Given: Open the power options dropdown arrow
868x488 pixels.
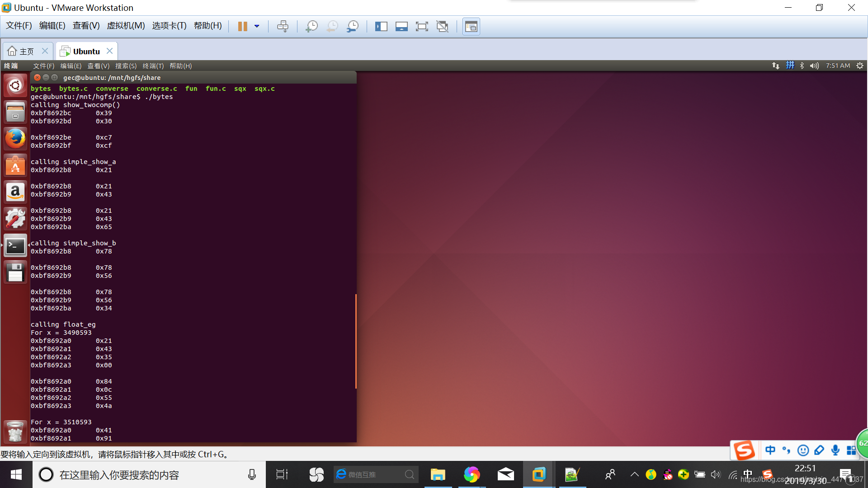Looking at the screenshot, I should click(x=257, y=26).
